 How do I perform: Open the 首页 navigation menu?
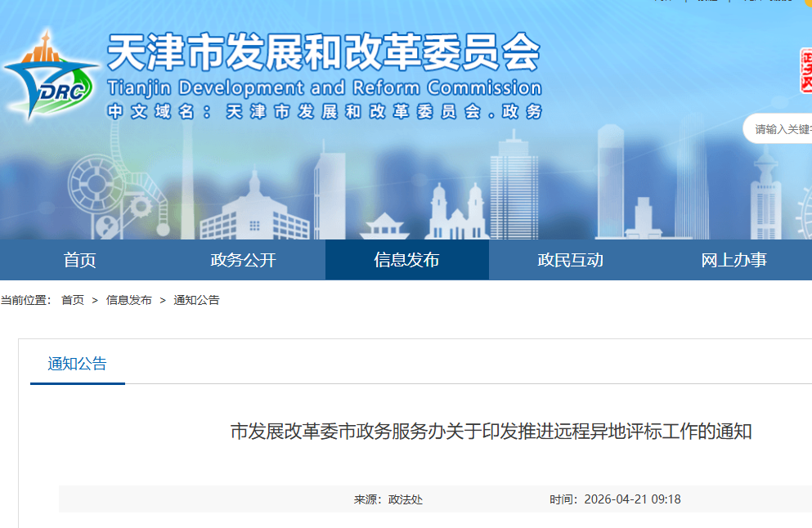[x=79, y=259]
